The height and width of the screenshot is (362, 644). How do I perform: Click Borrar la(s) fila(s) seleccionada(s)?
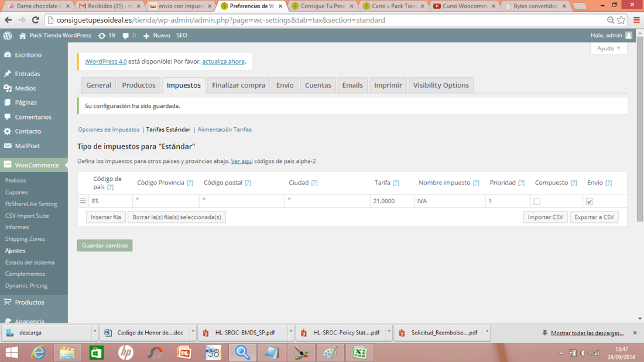[177, 217]
